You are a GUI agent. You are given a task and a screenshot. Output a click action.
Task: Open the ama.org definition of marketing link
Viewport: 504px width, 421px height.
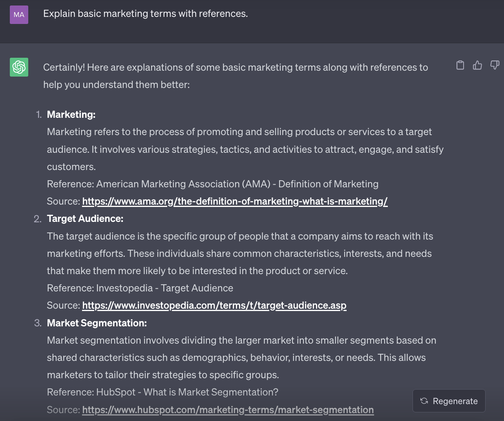pyautogui.click(x=235, y=201)
